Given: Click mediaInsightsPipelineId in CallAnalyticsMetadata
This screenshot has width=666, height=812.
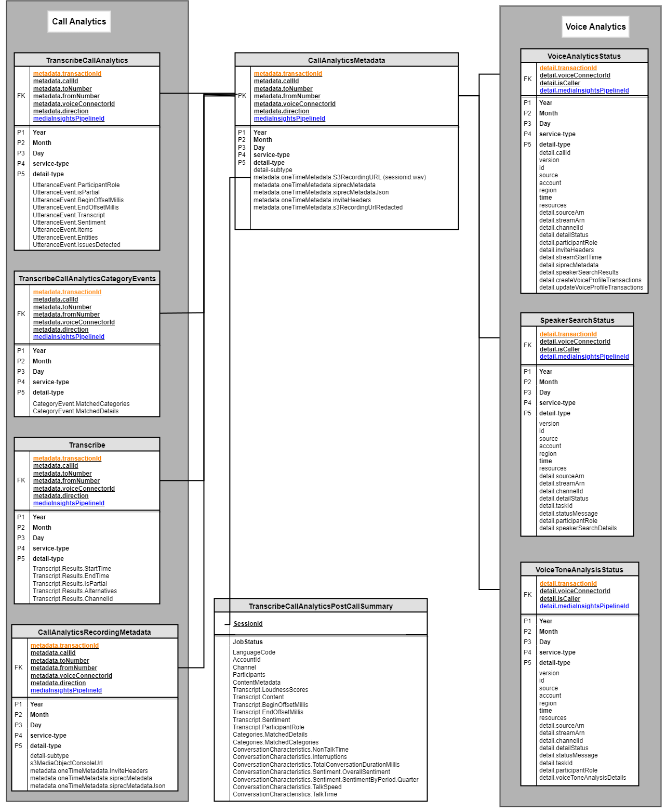Looking at the screenshot, I should pyautogui.click(x=289, y=119).
